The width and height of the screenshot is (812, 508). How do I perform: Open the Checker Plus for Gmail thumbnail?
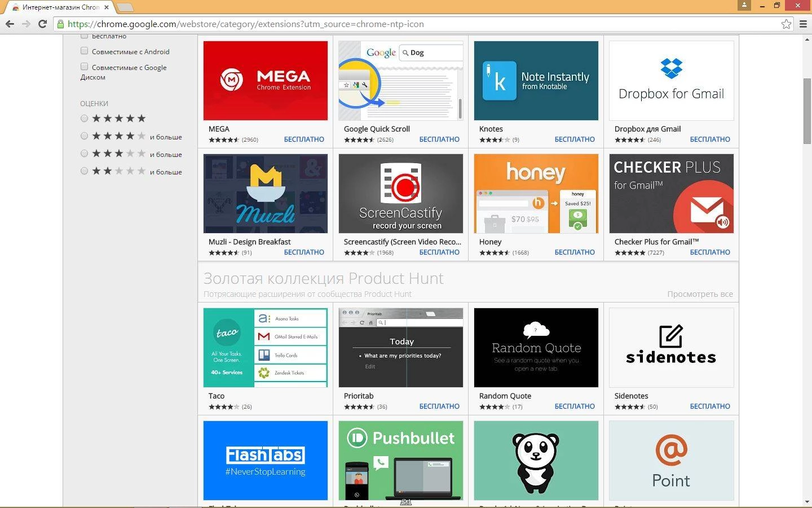coord(671,193)
